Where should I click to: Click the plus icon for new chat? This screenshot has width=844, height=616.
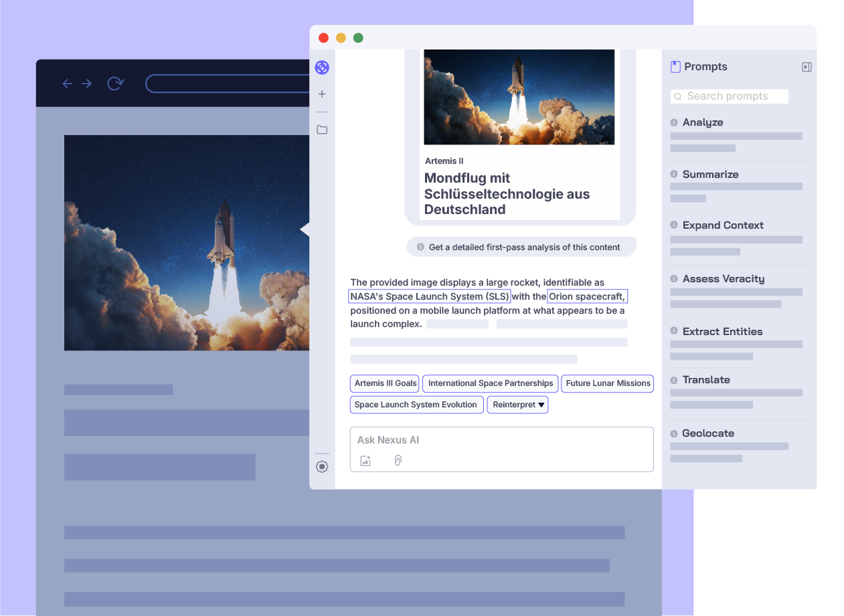tap(322, 94)
